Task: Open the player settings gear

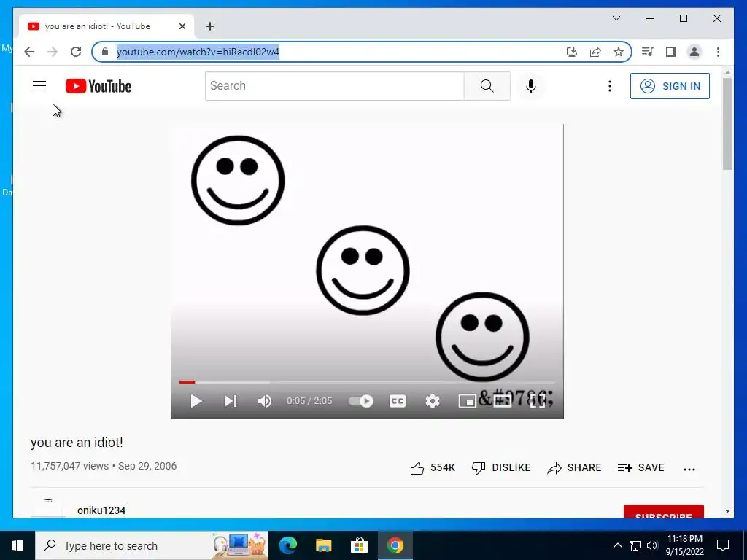Action: [432, 401]
